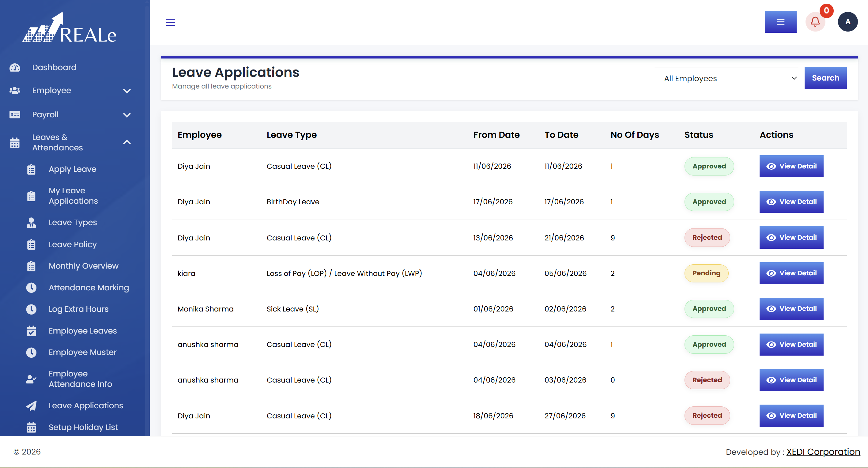Click the Pending status badge for kiara
Screen dimensions: 868x468
click(706, 273)
